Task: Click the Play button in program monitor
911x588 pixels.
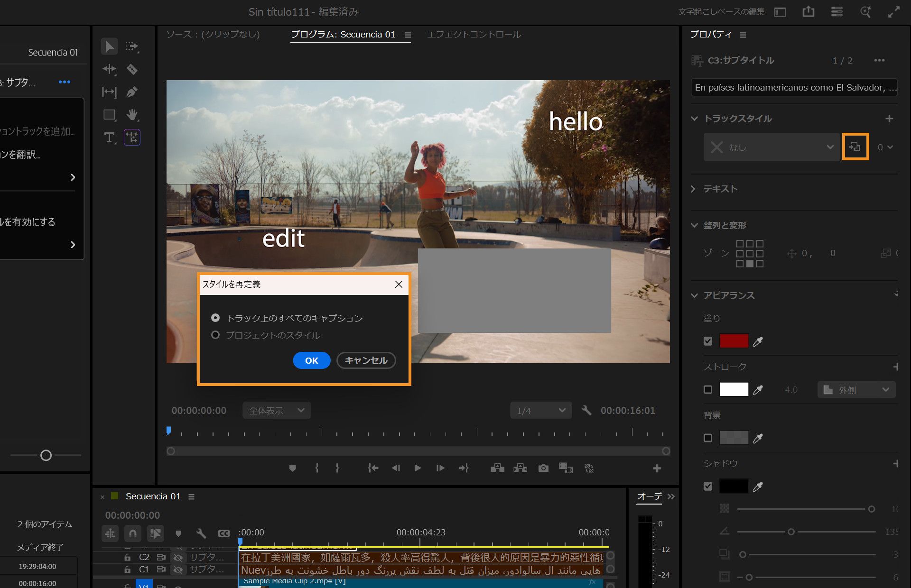Action: (x=418, y=468)
